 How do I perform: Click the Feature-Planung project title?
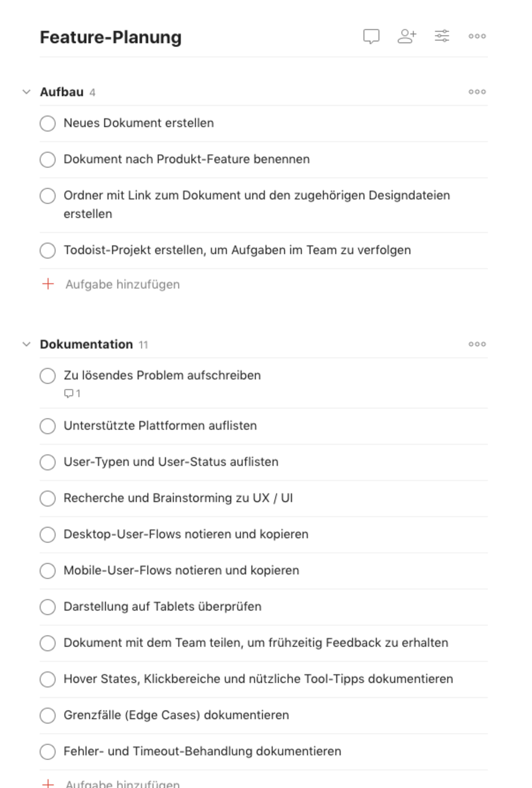[x=110, y=37]
